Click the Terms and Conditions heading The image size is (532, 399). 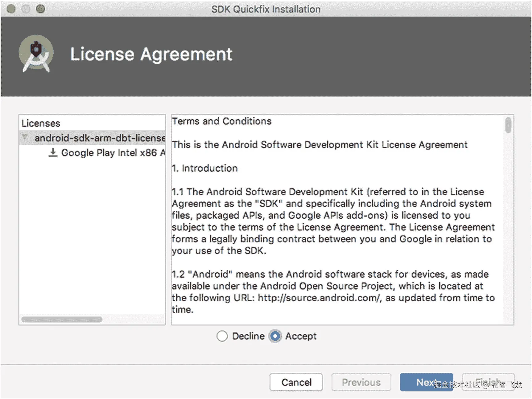click(222, 121)
